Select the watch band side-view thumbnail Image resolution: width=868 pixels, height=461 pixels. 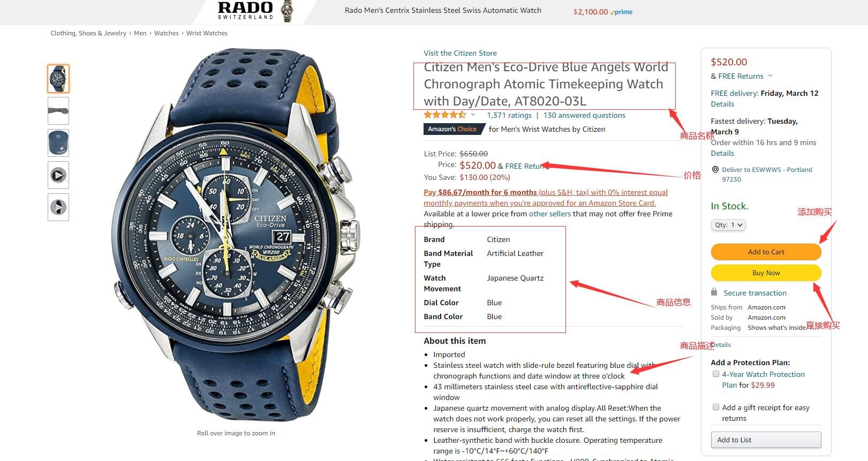click(58, 111)
